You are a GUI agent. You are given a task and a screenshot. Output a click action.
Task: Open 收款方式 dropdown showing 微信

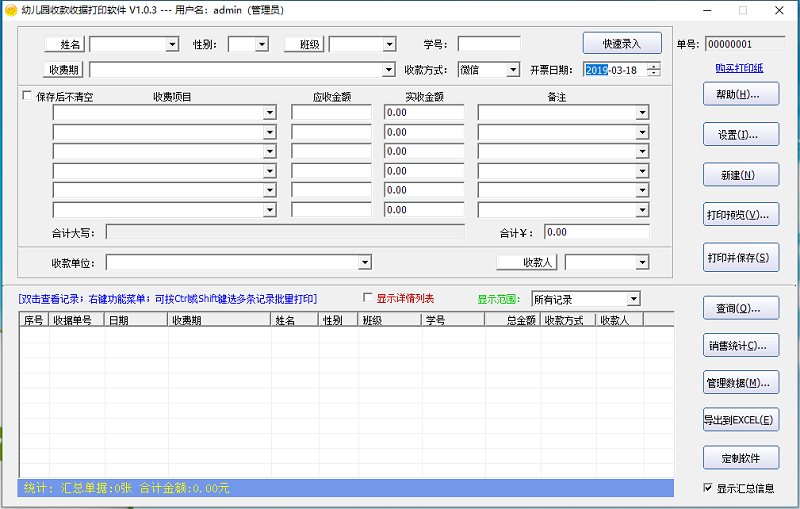tap(513, 69)
